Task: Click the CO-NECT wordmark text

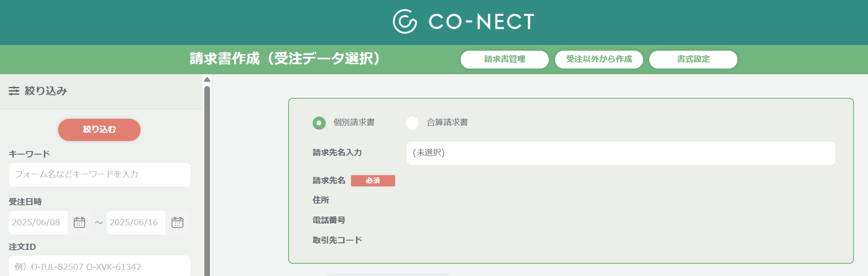Action: 481,21
